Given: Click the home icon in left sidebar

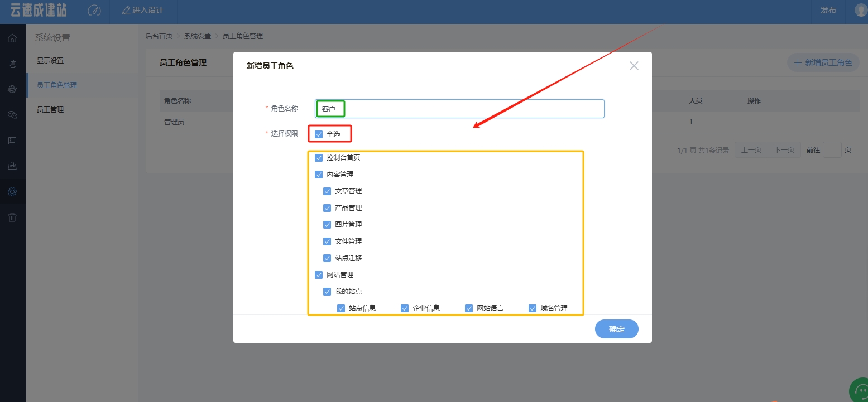Looking at the screenshot, I should click(x=12, y=38).
